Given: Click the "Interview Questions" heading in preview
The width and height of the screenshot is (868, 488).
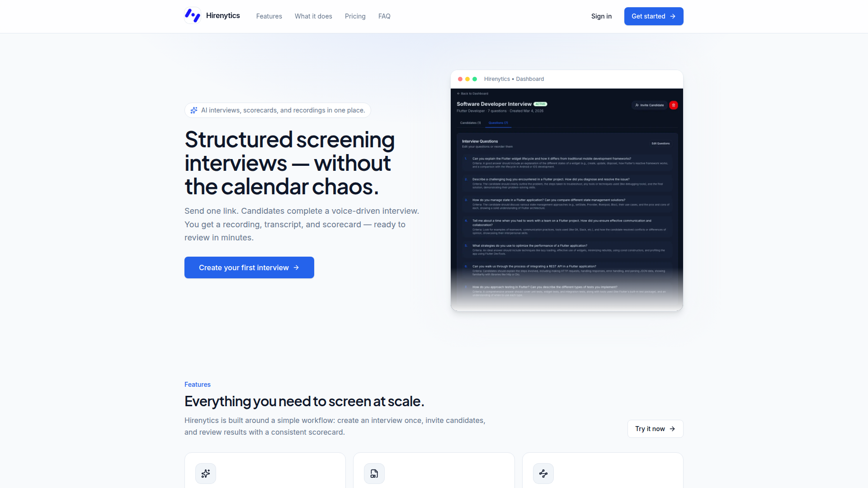Looking at the screenshot, I should 480,141.
